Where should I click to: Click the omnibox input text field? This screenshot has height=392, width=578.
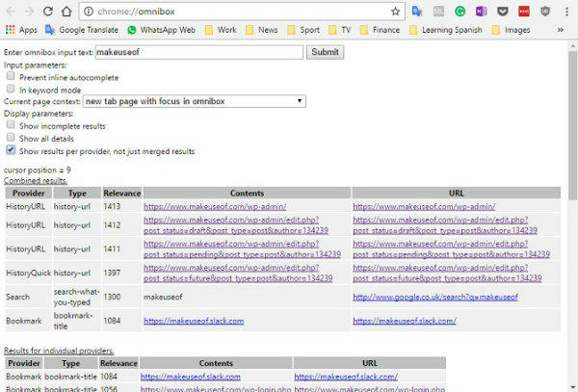[x=200, y=52]
